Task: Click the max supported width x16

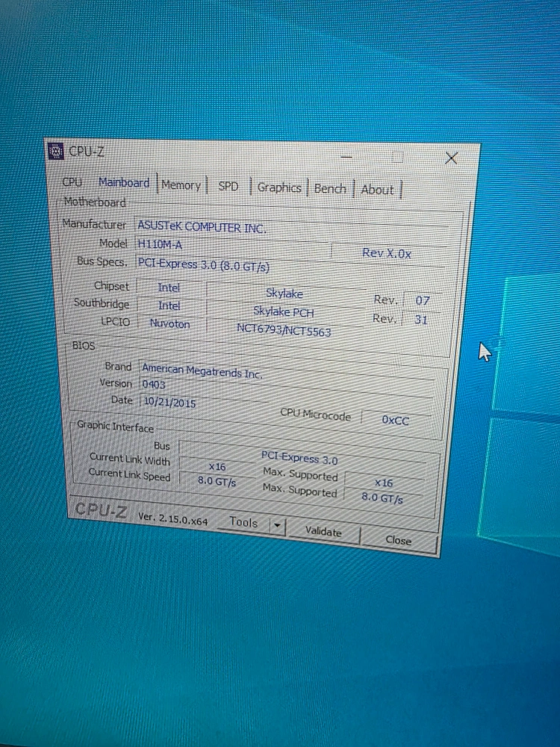Action: (x=384, y=483)
